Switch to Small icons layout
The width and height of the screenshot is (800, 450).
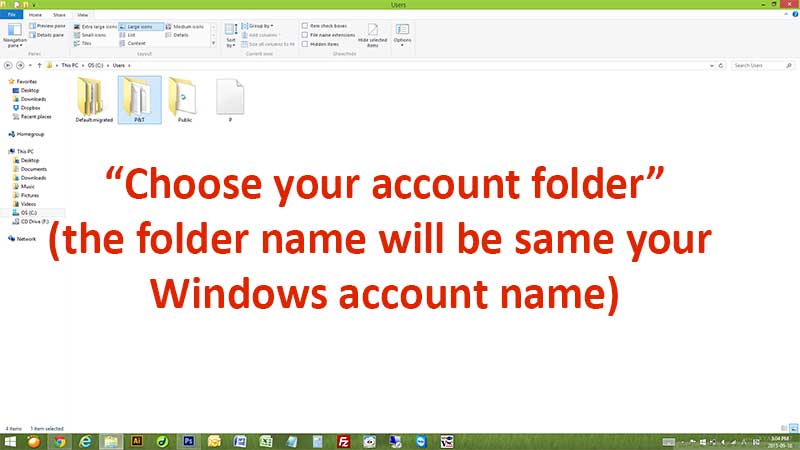pos(90,35)
